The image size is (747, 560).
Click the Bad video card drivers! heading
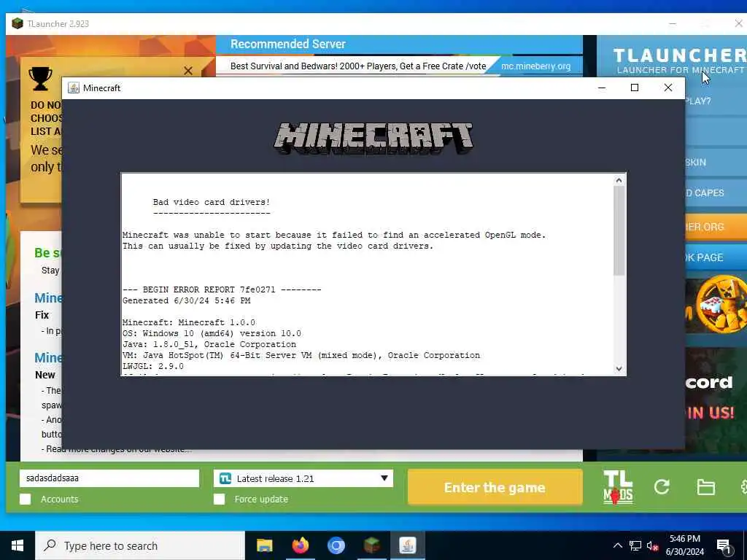211,202
